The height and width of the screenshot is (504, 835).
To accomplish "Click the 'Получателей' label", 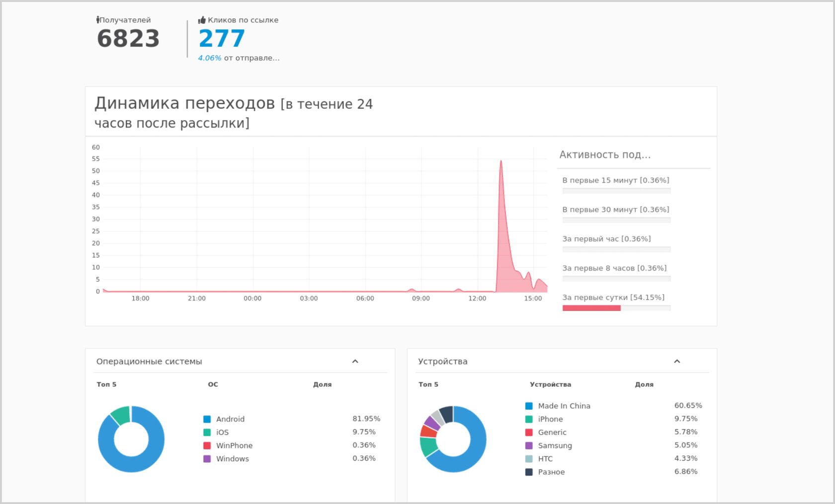I will (x=125, y=20).
